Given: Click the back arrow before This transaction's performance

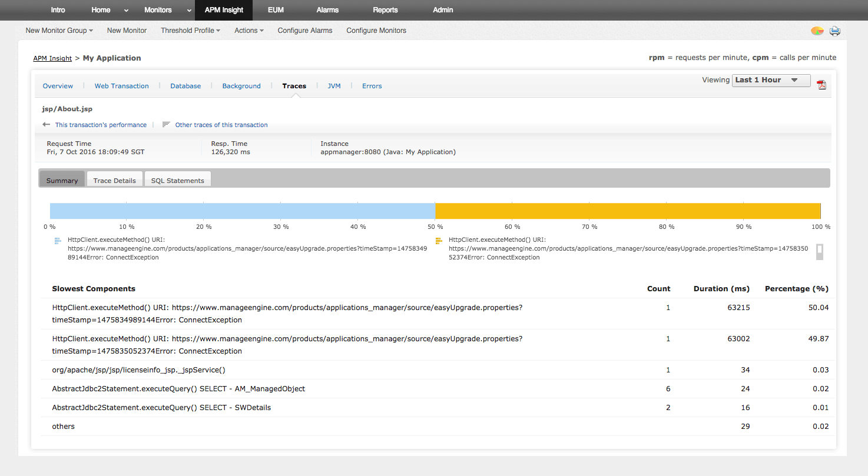Looking at the screenshot, I should pyautogui.click(x=47, y=125).
